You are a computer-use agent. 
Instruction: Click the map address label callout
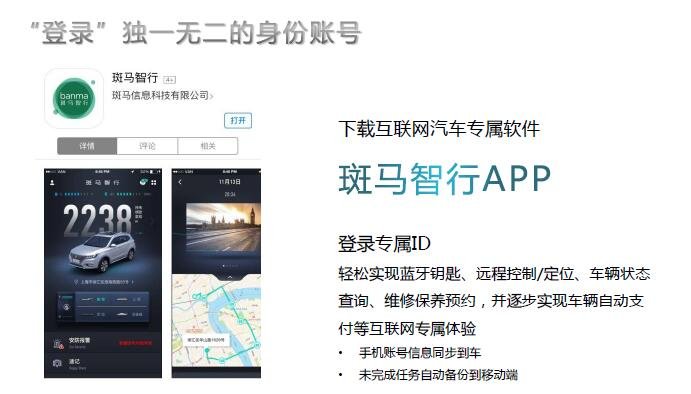(205, 340)
